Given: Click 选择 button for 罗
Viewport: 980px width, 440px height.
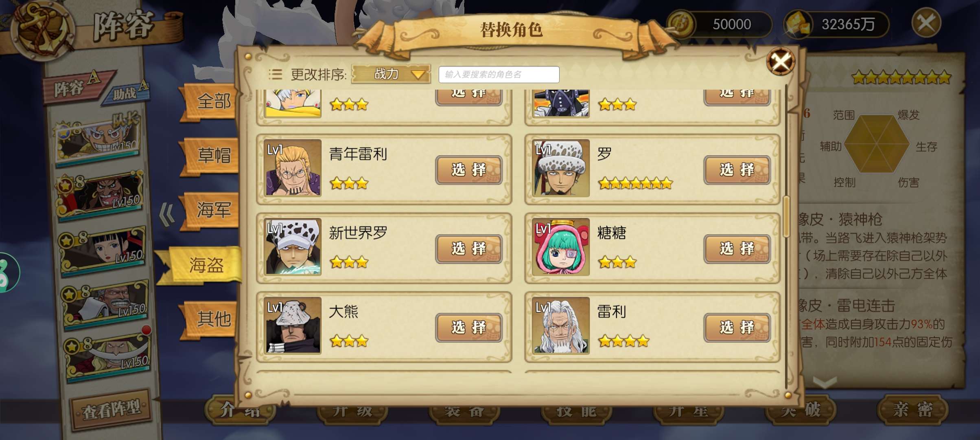Looking at the screenshot, I should click(737, 170).
